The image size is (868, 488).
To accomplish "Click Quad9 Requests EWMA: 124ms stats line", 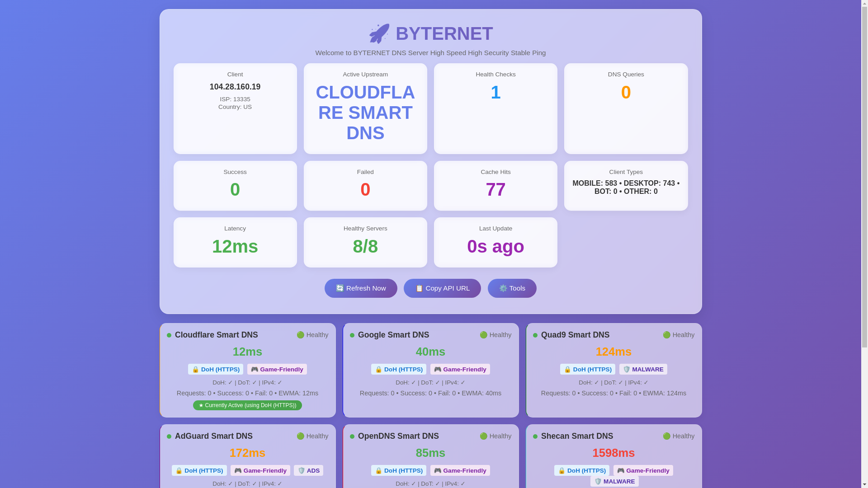I will pos(613,393).
